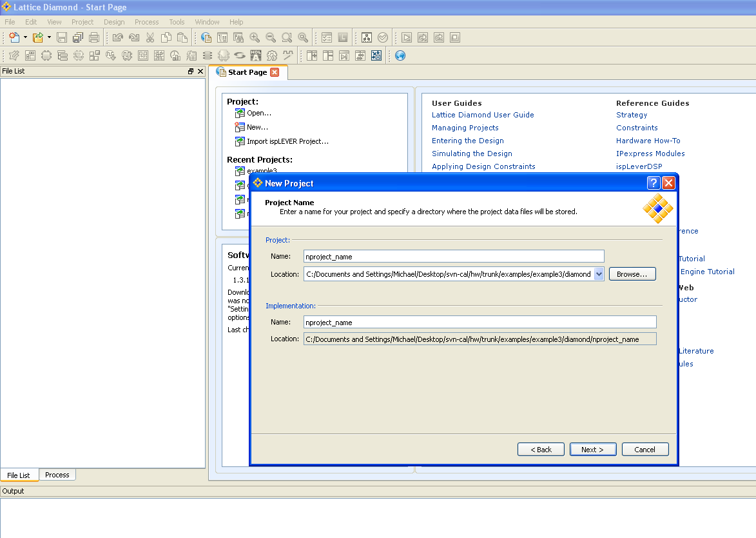Open the Location path dropdown

(x=599, y=274)
